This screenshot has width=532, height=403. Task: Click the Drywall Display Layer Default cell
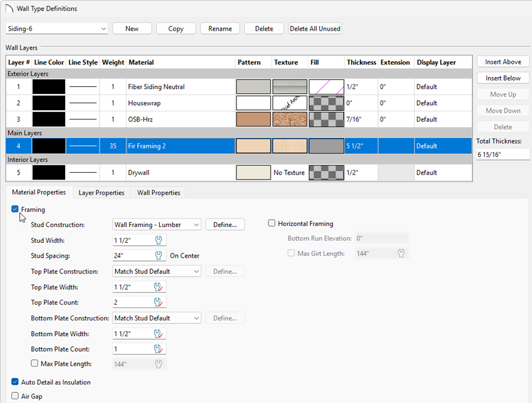point(443,173)
